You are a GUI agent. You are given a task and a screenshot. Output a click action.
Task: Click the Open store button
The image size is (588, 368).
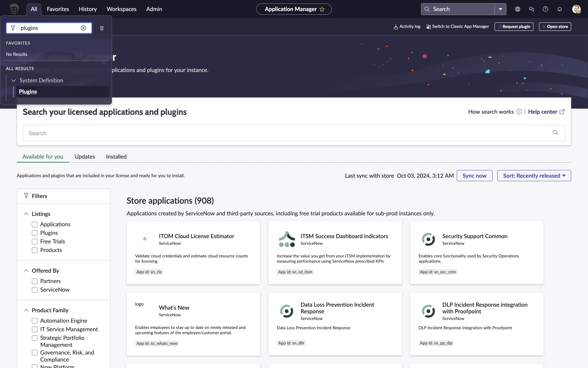tap(555, 26)
